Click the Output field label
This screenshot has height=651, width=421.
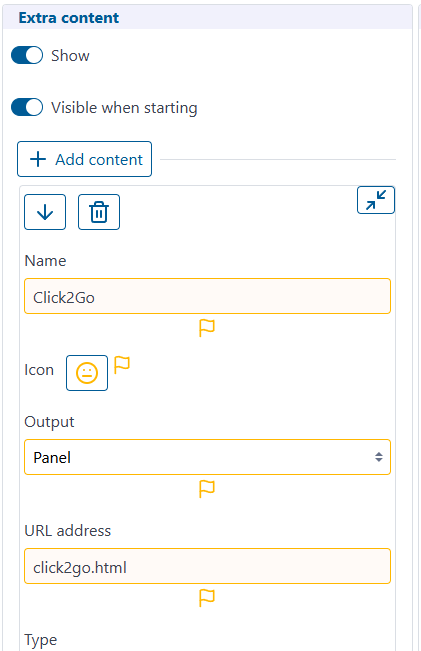(49, 422)
